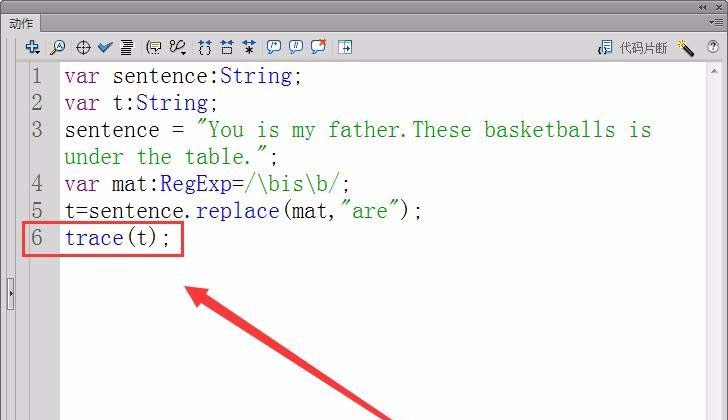The width and height of the screenshot is (728, 420).
Task: Click line number 3 in the gutter
Action: point(37,129)
